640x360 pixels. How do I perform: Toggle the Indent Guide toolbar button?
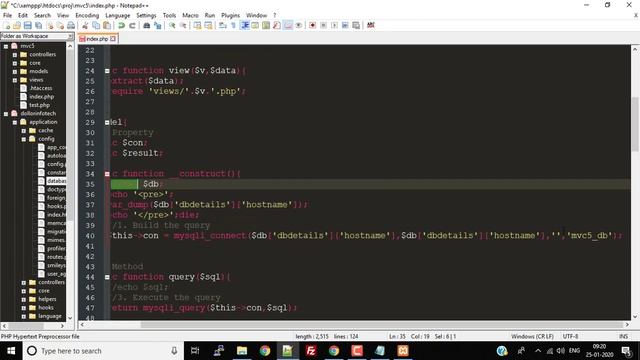[244, 25]
